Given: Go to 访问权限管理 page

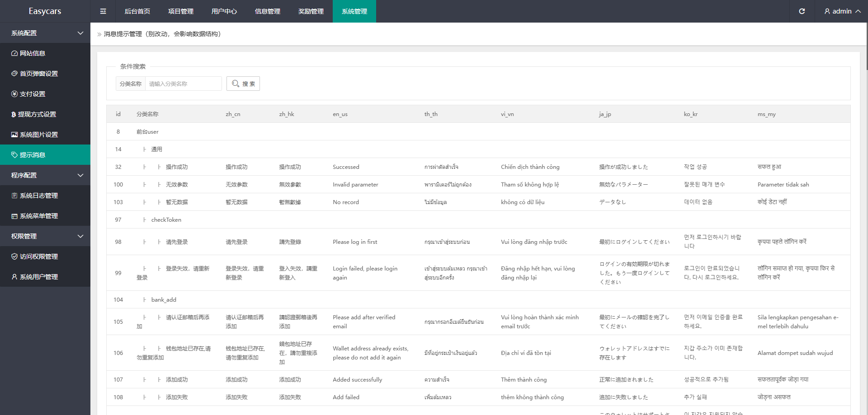Looking at the screenshot, I should coord(38,256).
